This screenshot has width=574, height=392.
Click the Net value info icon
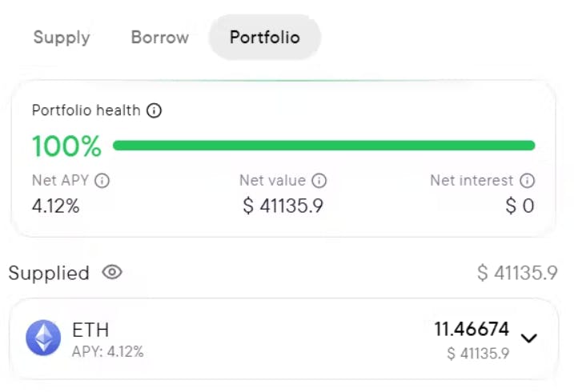coord(319,181)
